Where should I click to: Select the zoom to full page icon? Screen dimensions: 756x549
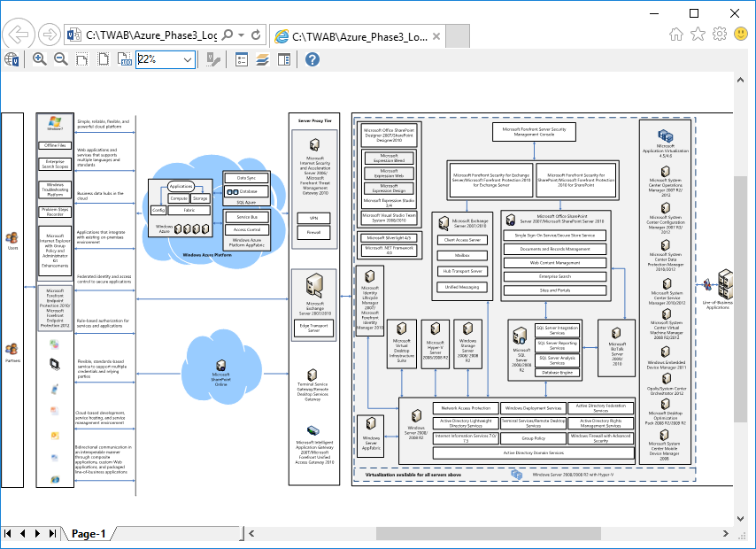[104, 59]
